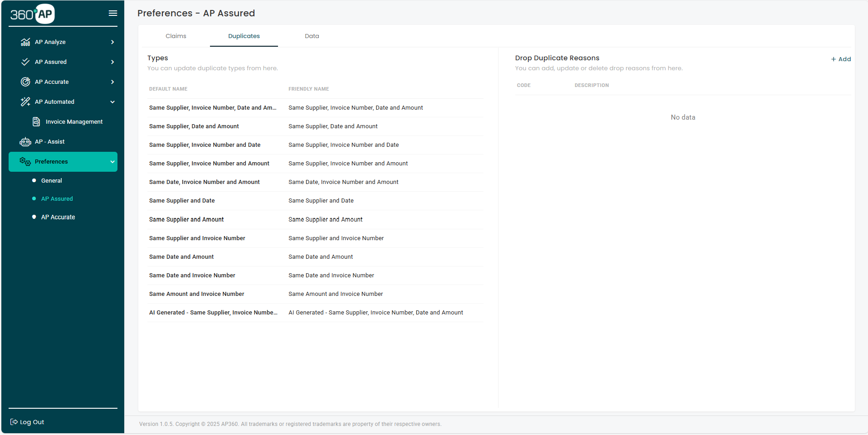868x435 pixels.
Task: Click the Add button for Drop Duplicate Reasons
Action: (840, 59)
